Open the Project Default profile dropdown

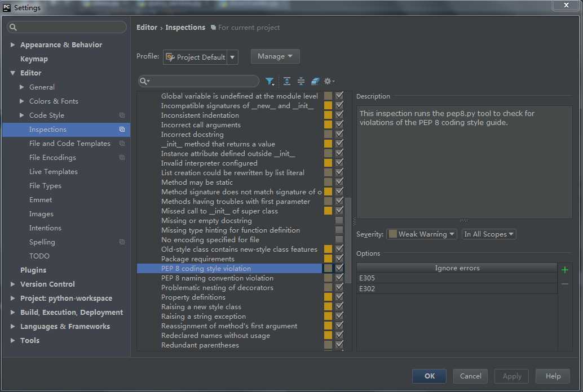coord(200,57)
